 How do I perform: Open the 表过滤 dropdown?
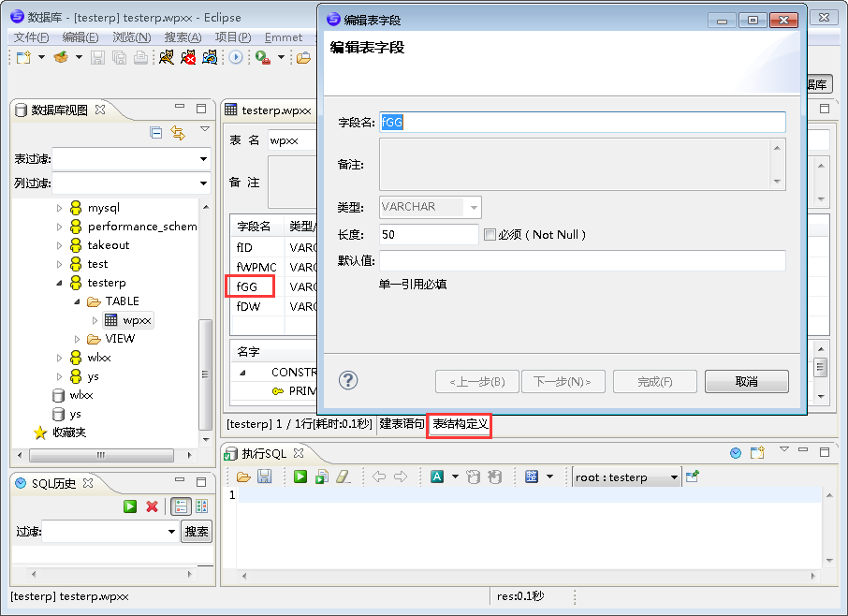[x=203, y=159]
